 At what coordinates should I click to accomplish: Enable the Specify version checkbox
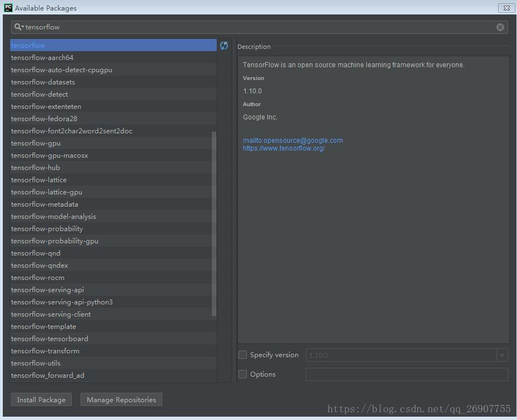pos(243,355)
